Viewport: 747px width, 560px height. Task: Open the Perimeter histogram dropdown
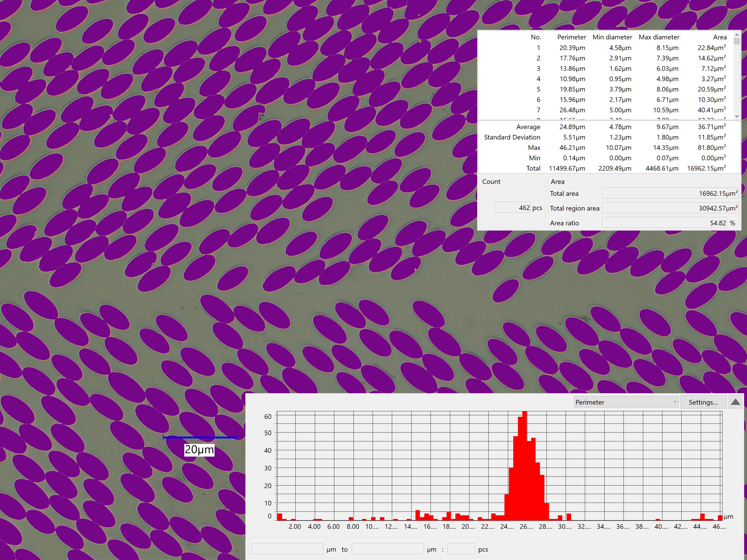click(626, 402)
